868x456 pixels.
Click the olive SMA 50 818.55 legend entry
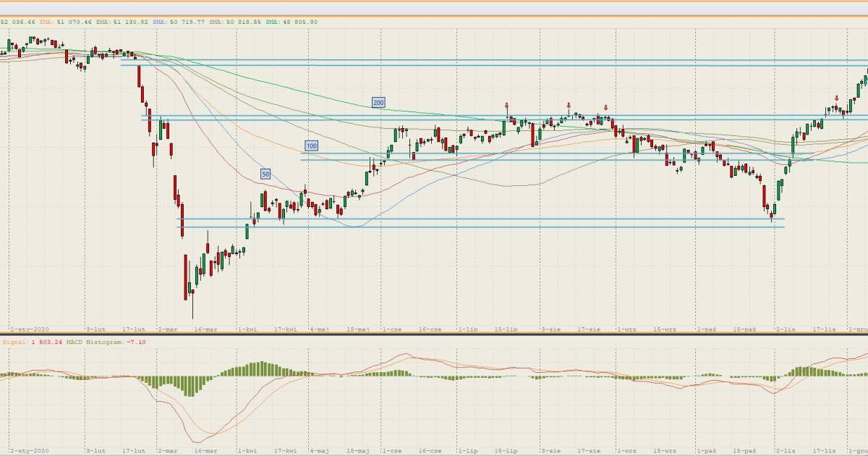coord(236,22)
